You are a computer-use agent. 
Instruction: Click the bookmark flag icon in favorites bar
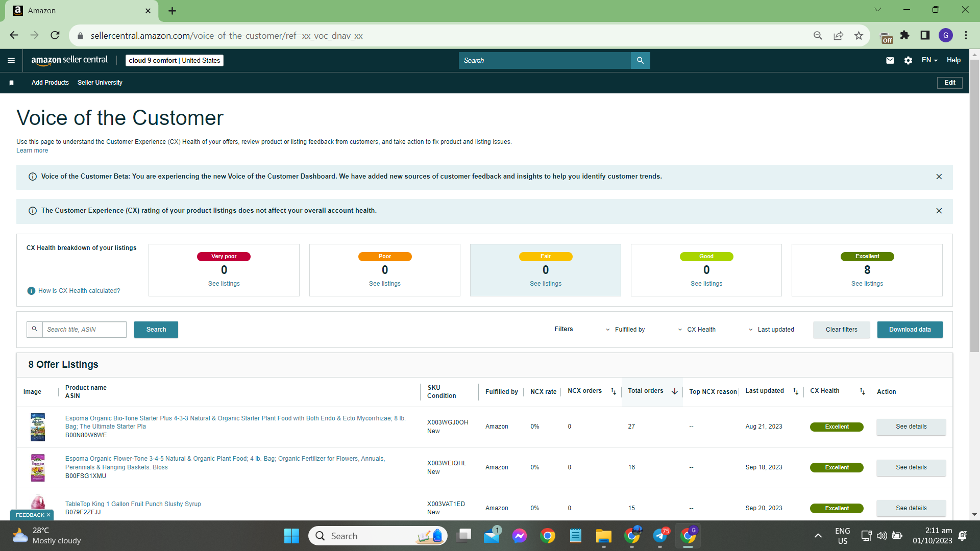(x=11, y=83)
